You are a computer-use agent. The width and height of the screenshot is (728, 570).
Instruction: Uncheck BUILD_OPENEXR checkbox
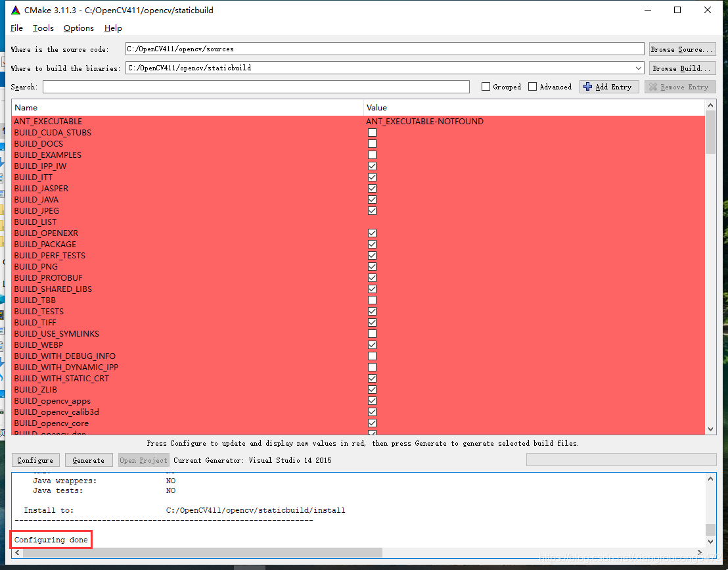tap(372, 233)
